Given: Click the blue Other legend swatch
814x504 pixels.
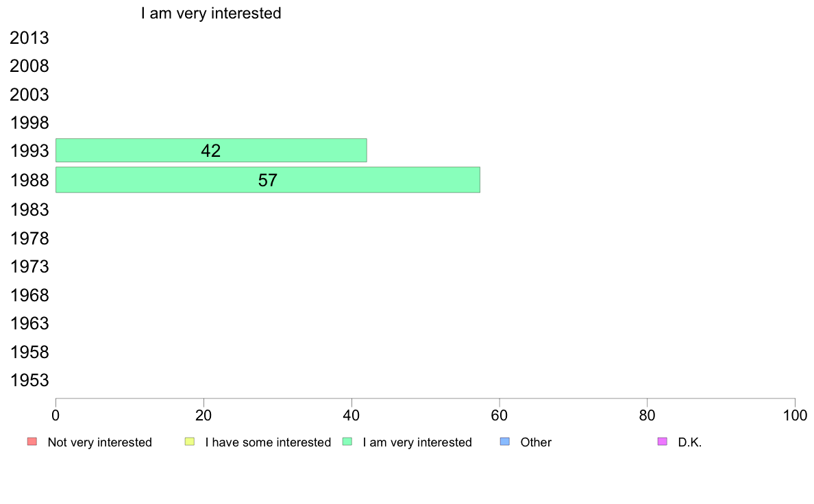Looking at the screenshot, I should (504, 442).
